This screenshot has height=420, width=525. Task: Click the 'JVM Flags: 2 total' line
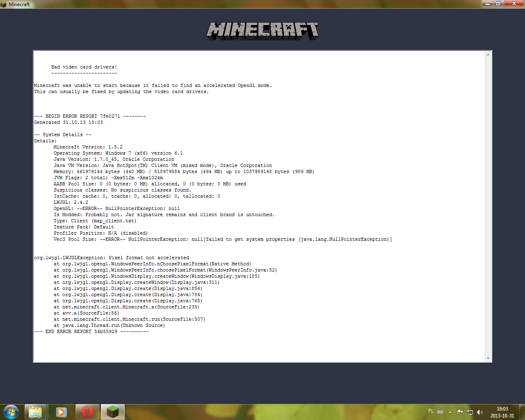point(108,178)
